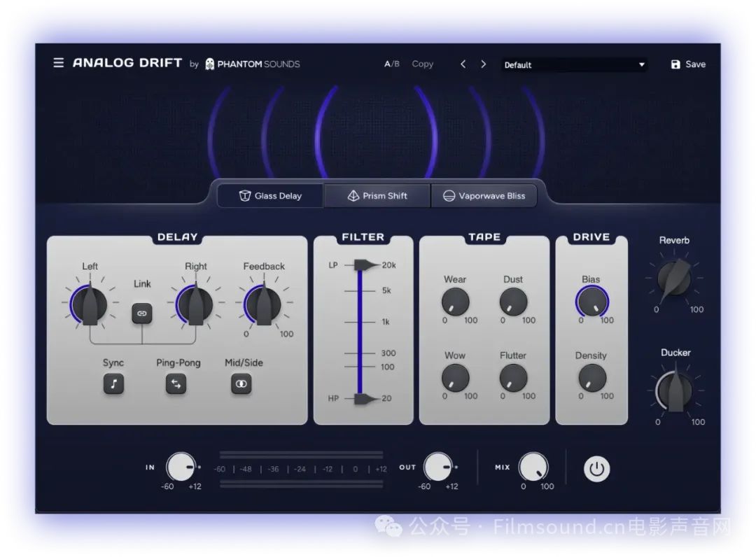Go to previous preset with left chevron
Screen dimensions: 756x557
coord(463,64)
